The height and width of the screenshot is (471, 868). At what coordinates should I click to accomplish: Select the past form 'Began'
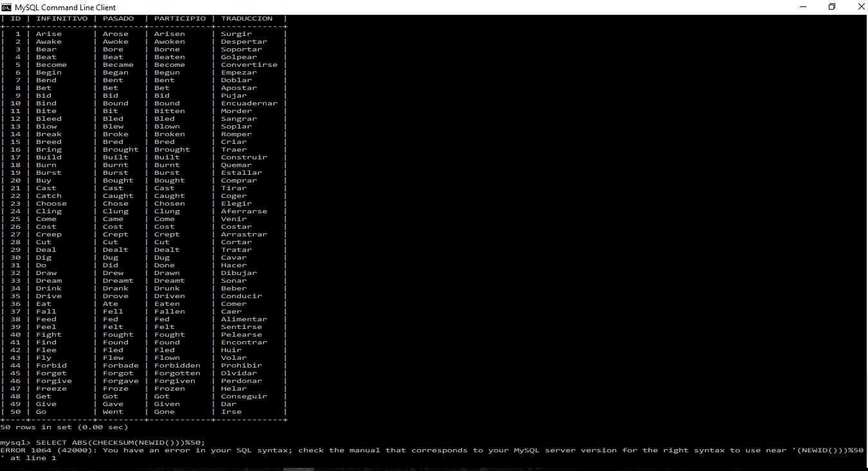click(x=116, y=73)
